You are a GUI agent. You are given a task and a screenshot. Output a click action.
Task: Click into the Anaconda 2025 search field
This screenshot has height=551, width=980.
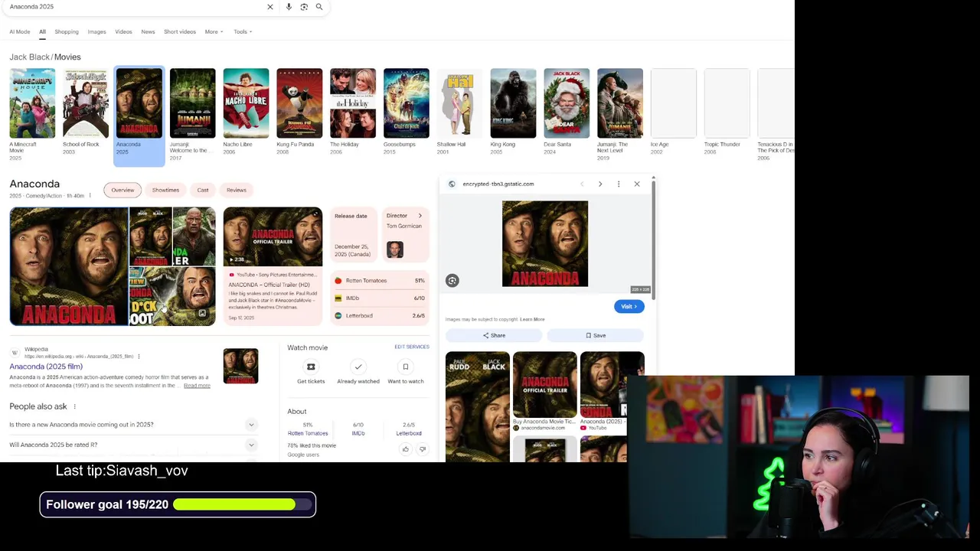(134, 7)
